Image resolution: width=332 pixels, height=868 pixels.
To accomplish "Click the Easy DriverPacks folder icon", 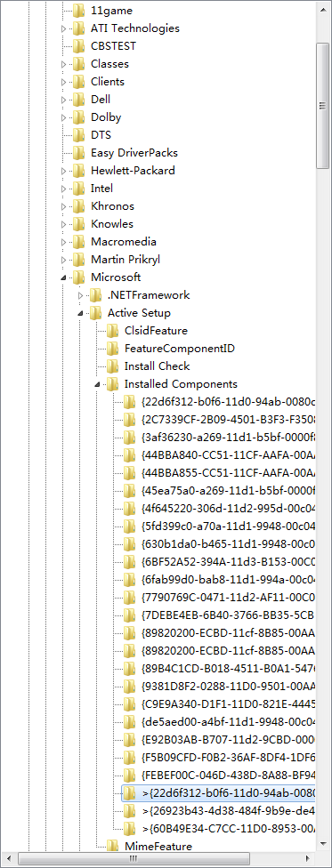I will pyautogui.click(x=79, y=153).
